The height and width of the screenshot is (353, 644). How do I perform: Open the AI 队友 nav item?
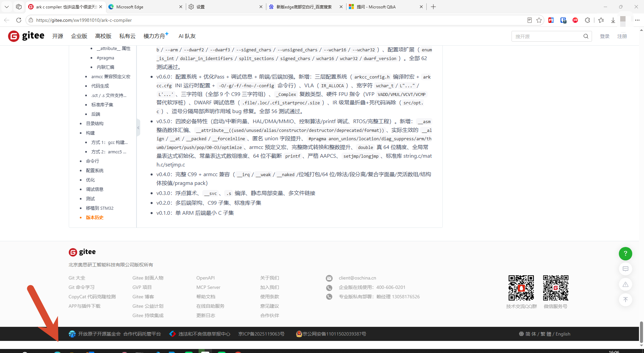click(x=187, y=36)
